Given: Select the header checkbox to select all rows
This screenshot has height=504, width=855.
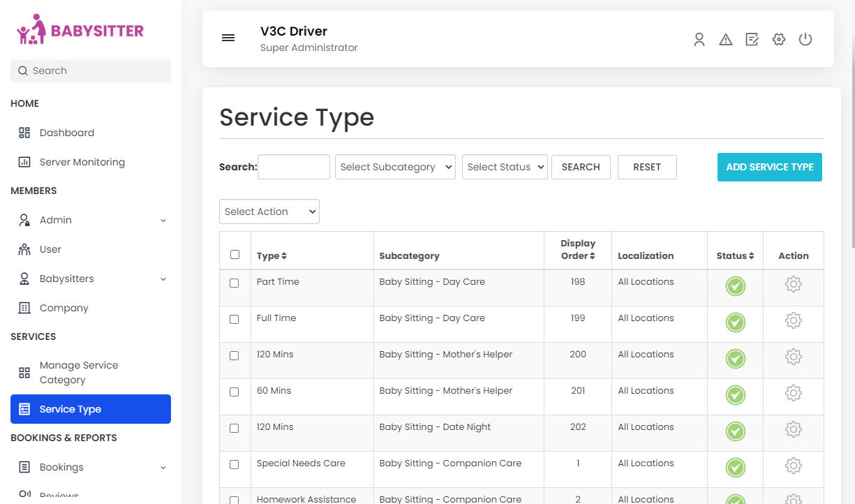Looking at the screenshot, I should coord(235,254).
